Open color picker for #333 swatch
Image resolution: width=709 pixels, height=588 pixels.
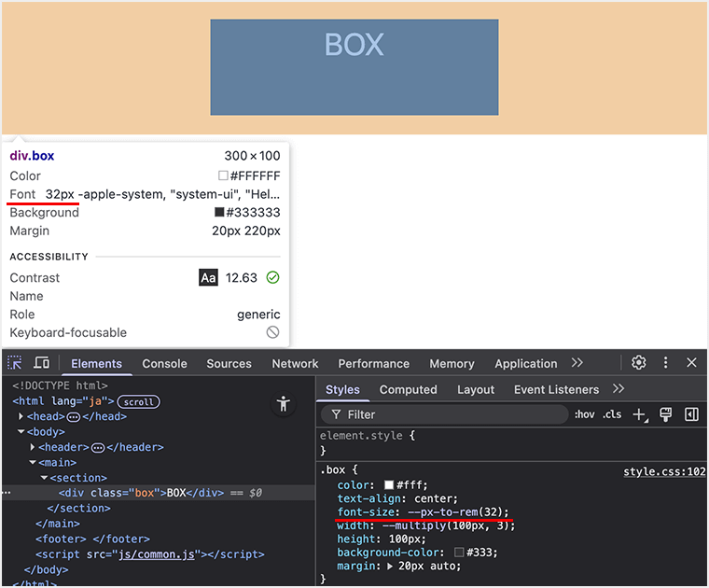pyautogui.click(x=459, y=553)
